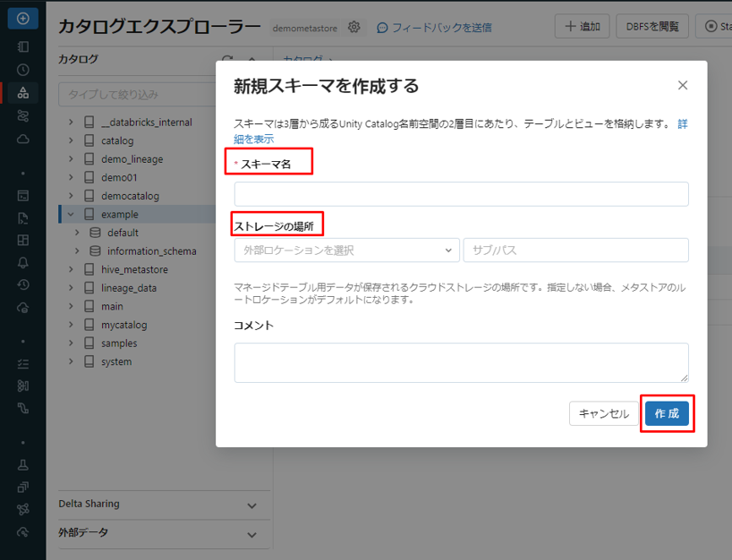Viewport: 732px width, 560px height.
Task: Close the new schema dialog
Action: tap(683, 86)
